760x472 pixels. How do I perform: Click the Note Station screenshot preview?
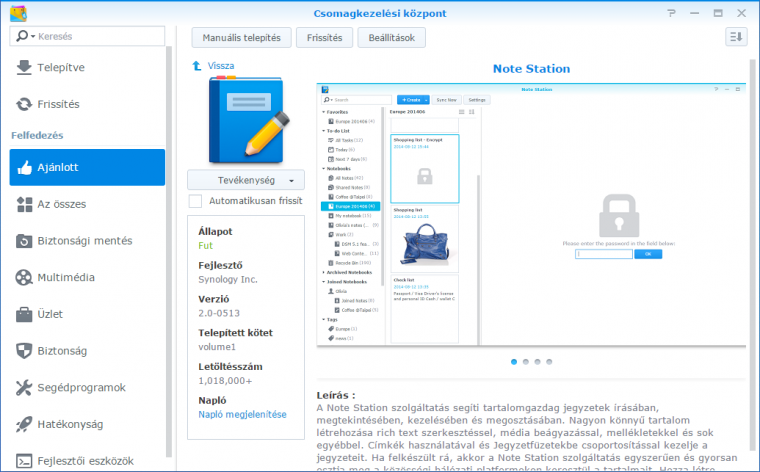531,215
